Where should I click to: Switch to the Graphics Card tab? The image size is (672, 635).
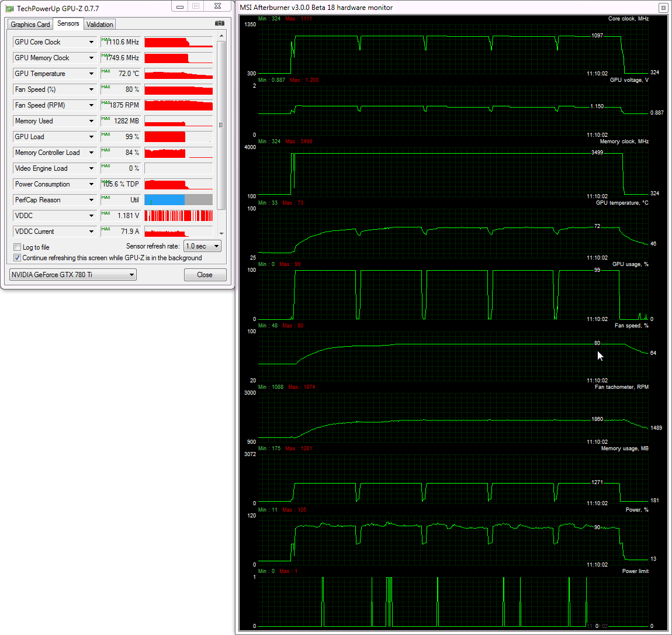(x=30, y=25)
